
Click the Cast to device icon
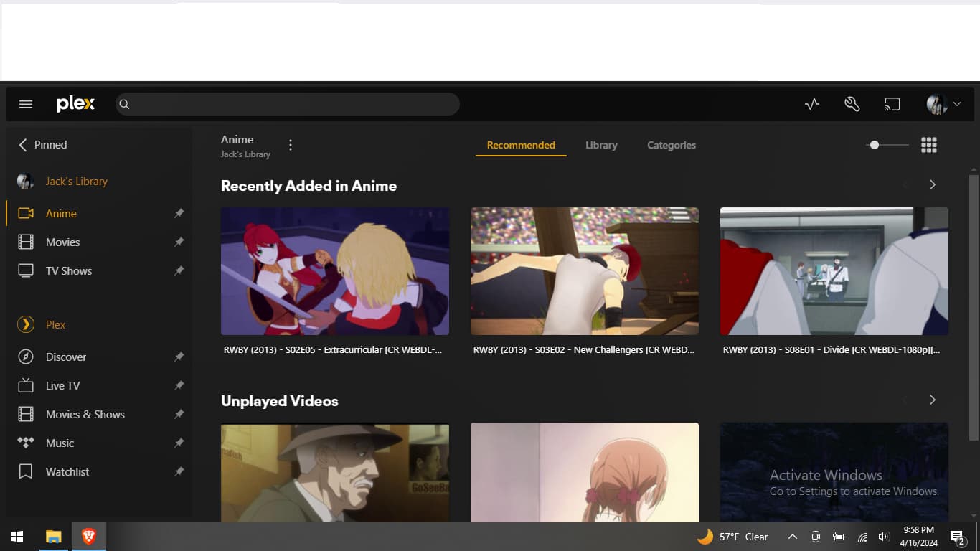click(892, 104)
